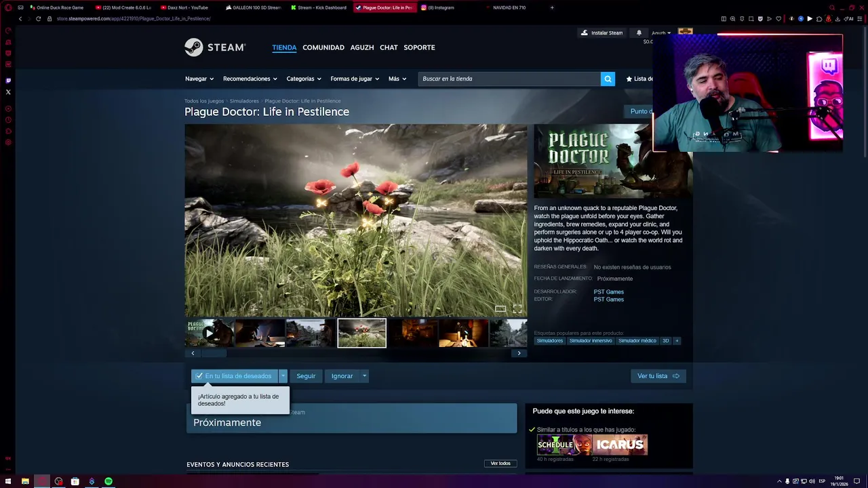Expand the Recomendaciones dropdown
Screen dimensions: 868x488
(x=250, y=79)
